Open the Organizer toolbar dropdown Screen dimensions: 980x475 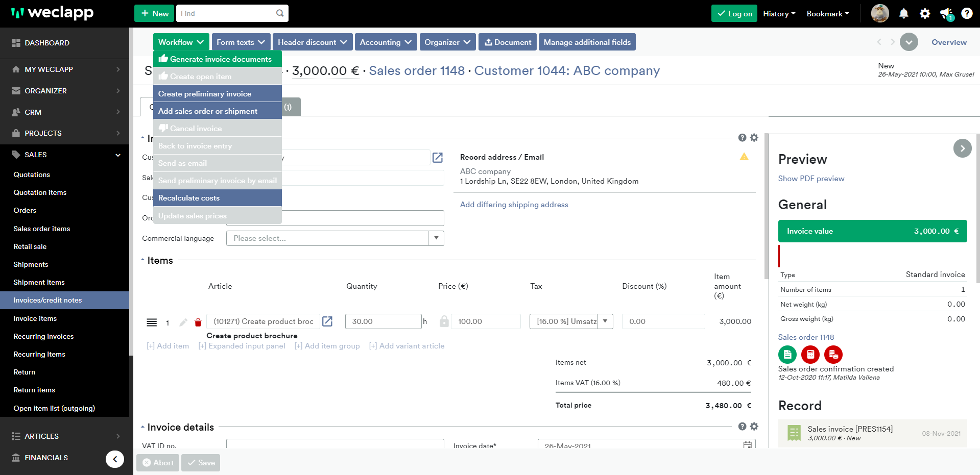click(447, 42)
